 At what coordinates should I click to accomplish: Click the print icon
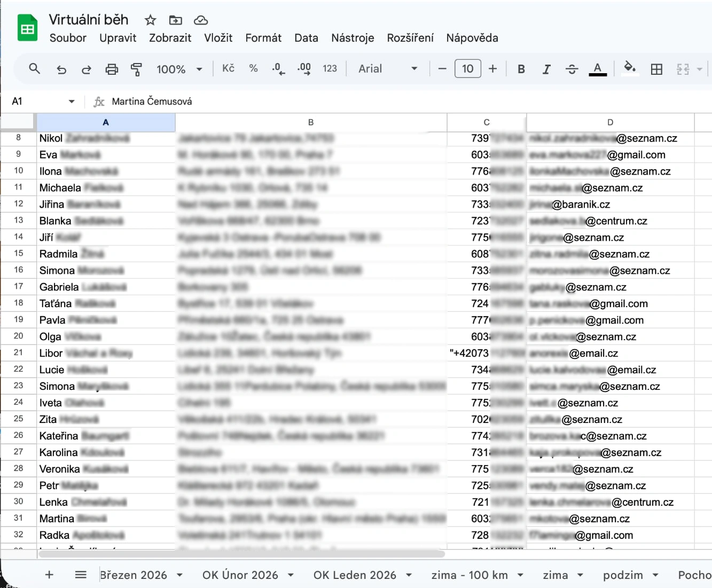click(112, 69)
